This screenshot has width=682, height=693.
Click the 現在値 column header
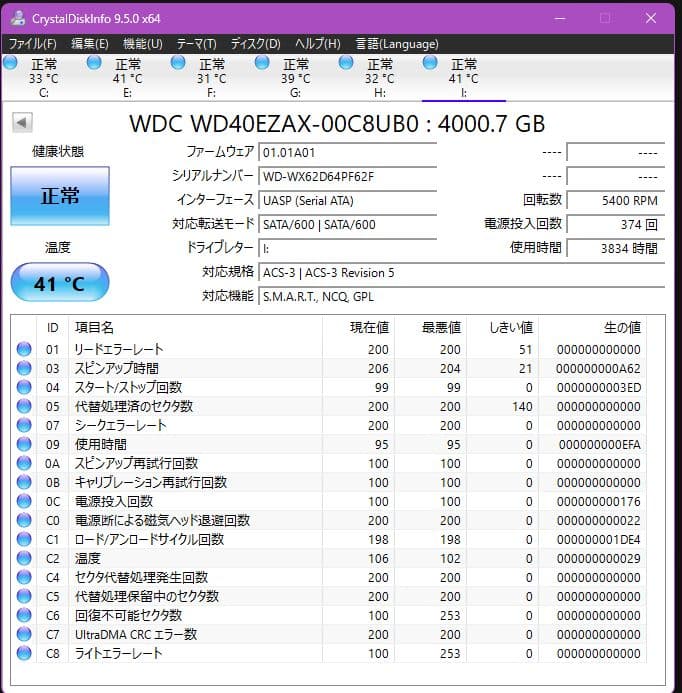pyautogui.click(x=358, y=327)
